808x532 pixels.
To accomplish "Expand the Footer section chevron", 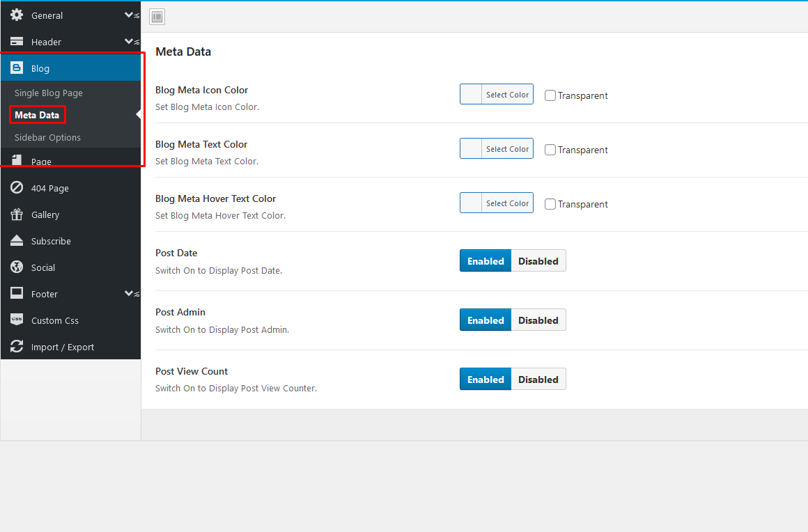I will tap(130, 294).
